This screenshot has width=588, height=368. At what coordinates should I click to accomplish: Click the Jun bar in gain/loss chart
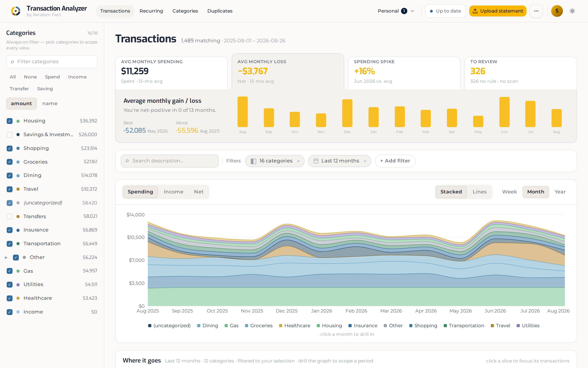[504, 112]
